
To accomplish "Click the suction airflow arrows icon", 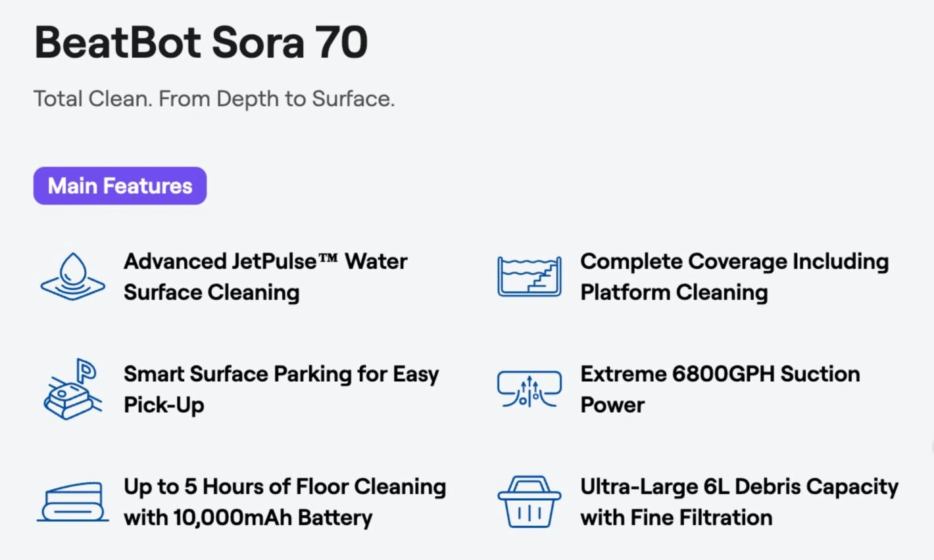I will pos(529,389).
